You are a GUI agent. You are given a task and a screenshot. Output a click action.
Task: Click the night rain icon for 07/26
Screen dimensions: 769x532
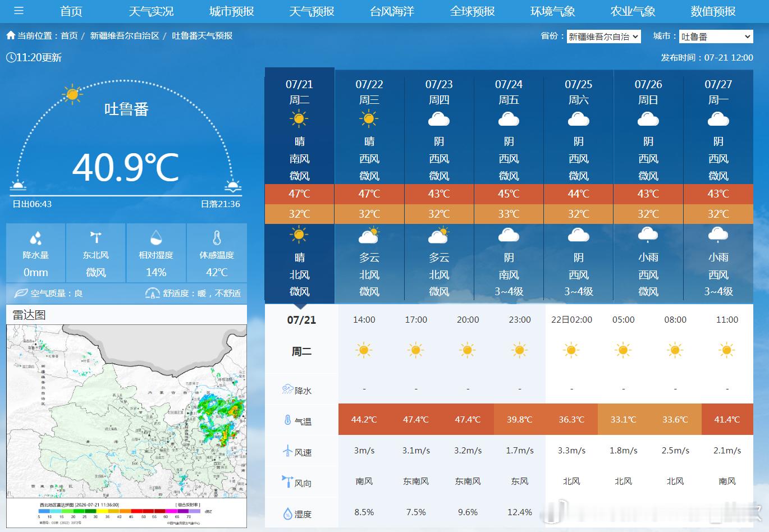(x=648, y=235)
